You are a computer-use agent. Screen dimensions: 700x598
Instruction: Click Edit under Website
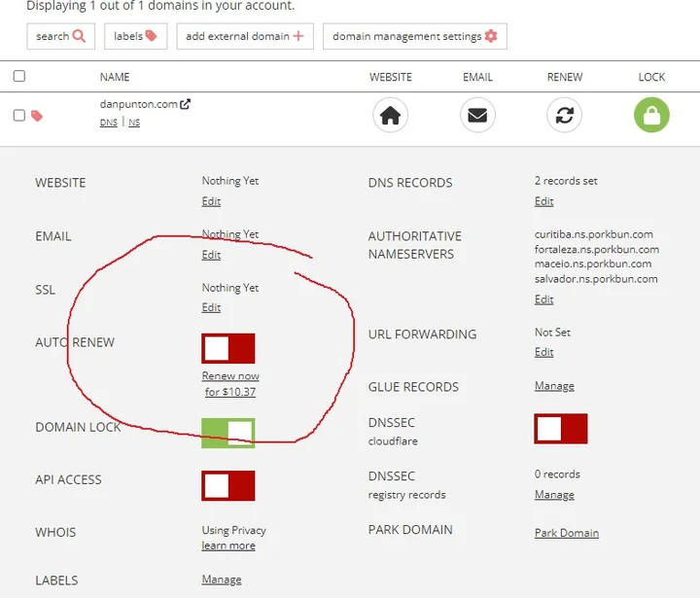click(211, 201)
